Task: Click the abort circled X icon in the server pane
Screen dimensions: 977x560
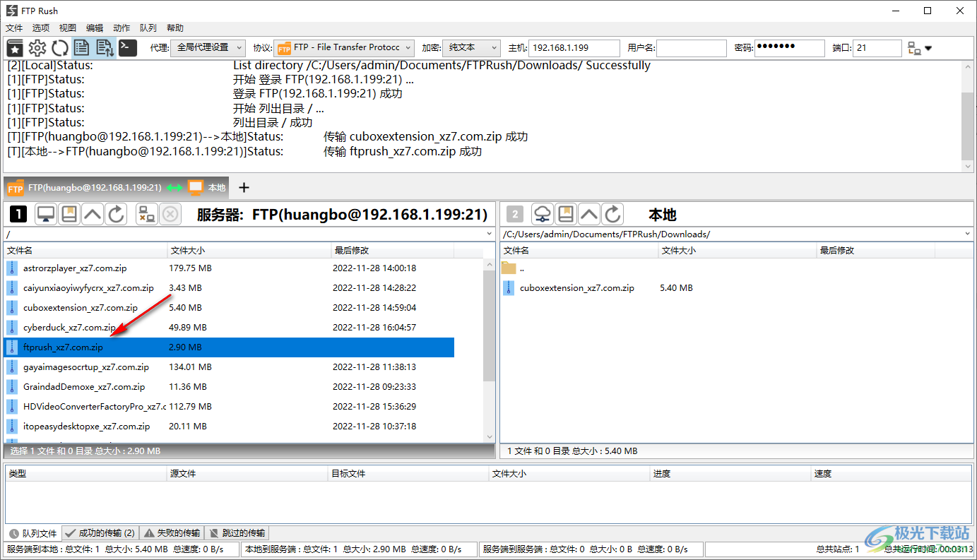Action: (x=170, y=214)
